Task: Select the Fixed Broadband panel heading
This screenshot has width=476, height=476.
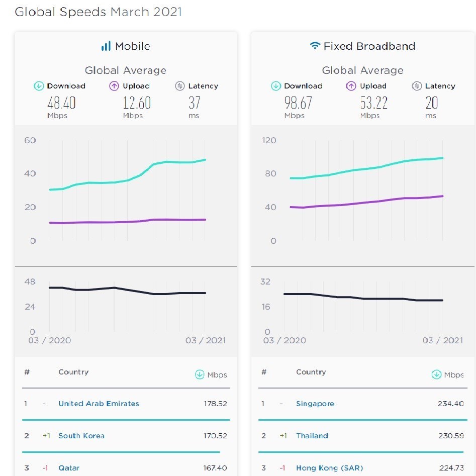Action: tap(369, 46)
